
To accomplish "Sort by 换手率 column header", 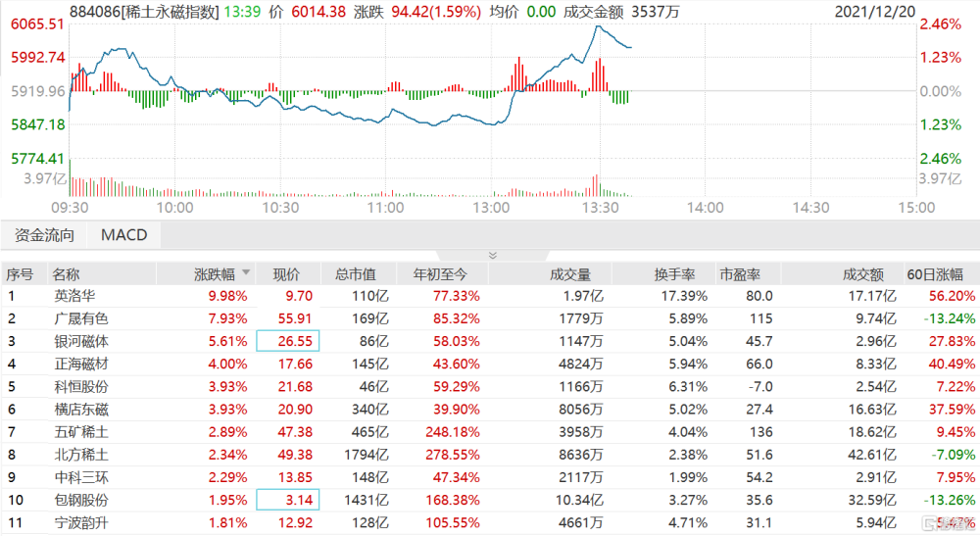I will pos(674,274).
